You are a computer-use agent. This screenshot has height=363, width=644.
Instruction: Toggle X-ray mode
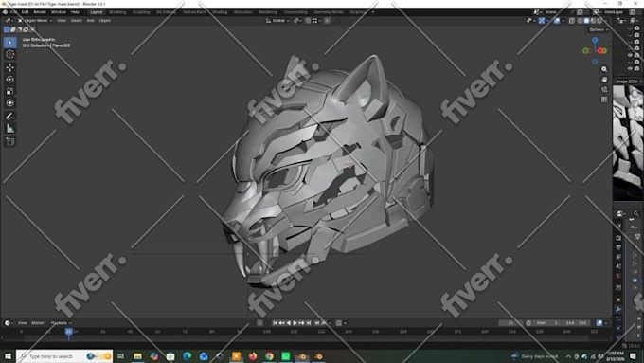tap(571, 20)
